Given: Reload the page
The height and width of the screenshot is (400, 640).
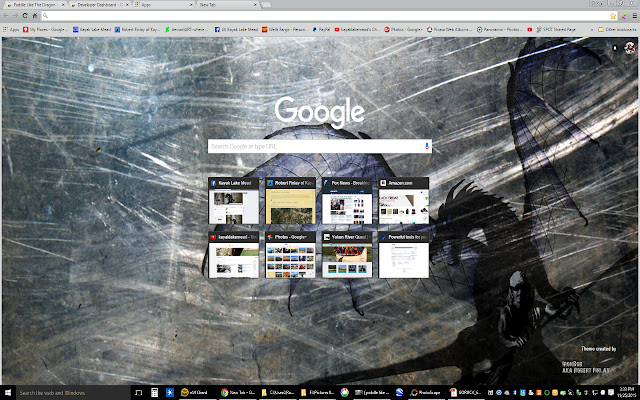Looking at the screenshot, I should (x=25, y=16).
